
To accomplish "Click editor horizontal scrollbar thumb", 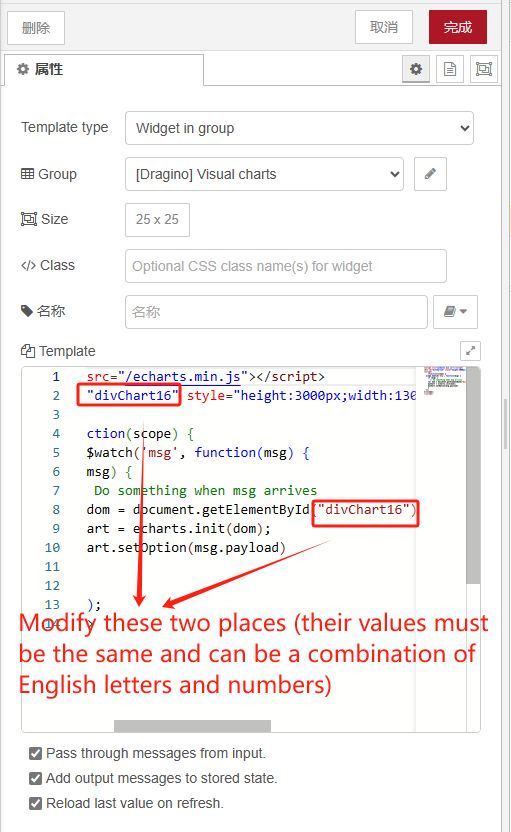I will 192,726.
